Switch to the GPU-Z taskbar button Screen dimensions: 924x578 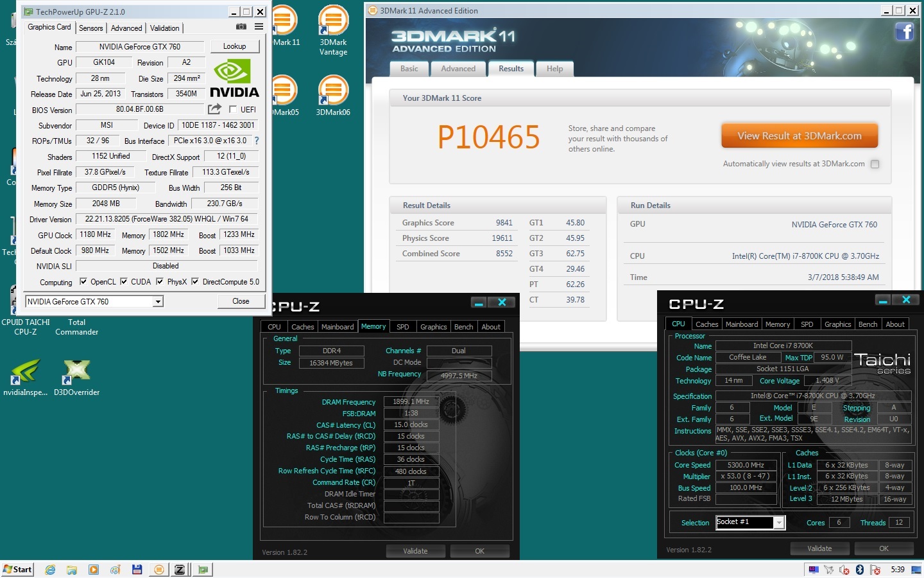(203, 570)
